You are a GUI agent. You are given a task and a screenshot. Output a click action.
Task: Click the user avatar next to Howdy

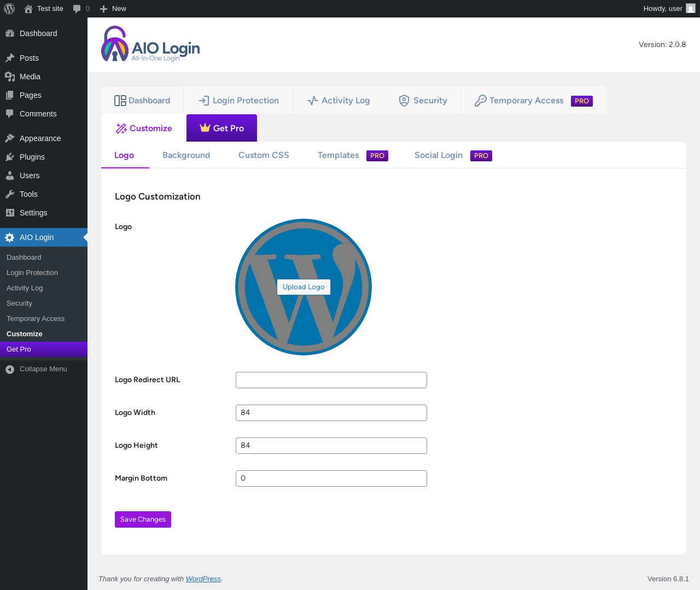tap(691, 9)
